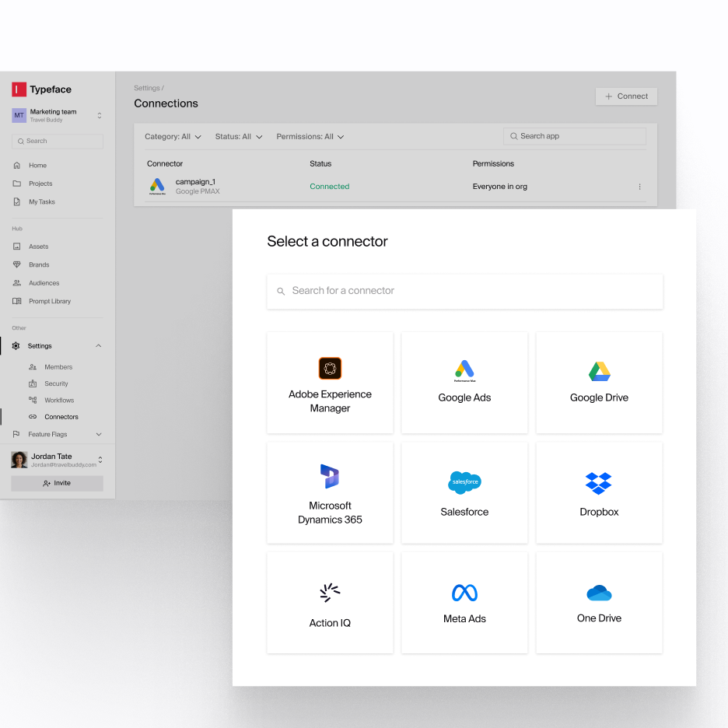Open the Home icon in sidebar

pos(16,166)
